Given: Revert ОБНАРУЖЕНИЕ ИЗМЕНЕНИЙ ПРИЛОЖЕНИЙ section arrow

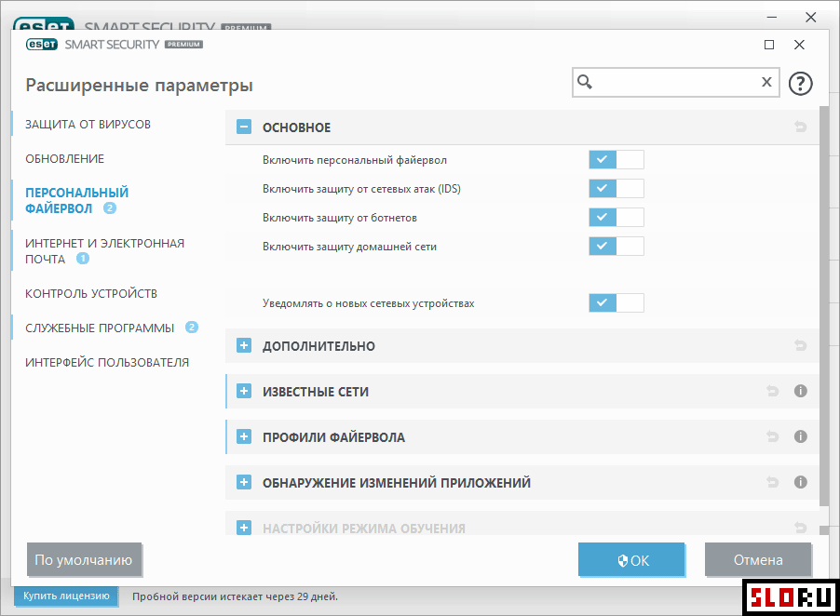Looking at the screenshot, I should click(x=773, y=482).
